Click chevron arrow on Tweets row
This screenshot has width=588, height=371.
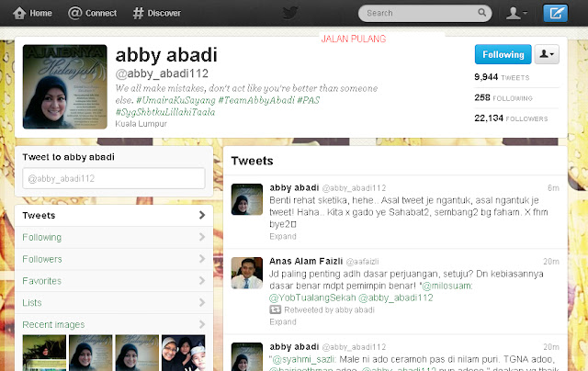pos(202,215)
